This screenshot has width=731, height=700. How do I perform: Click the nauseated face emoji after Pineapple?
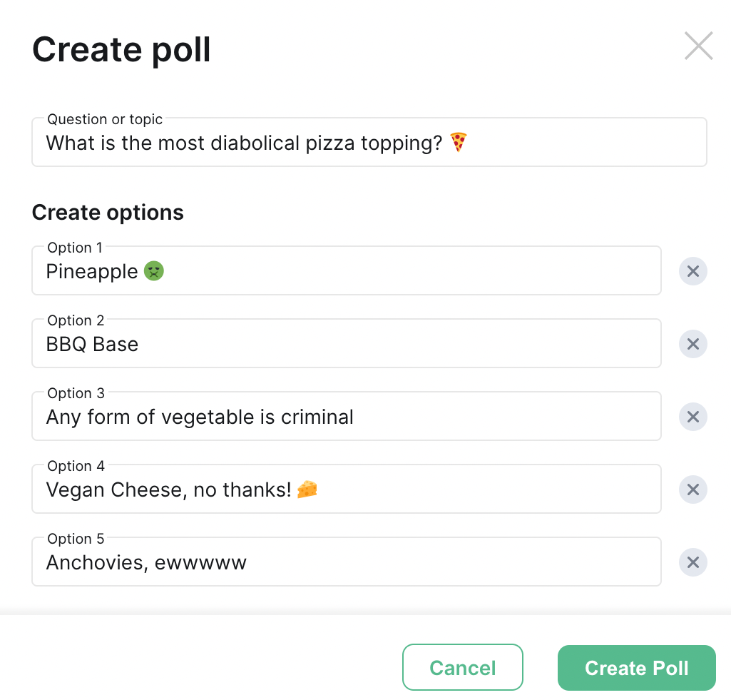pyautogui.click(x=154, y=271)
